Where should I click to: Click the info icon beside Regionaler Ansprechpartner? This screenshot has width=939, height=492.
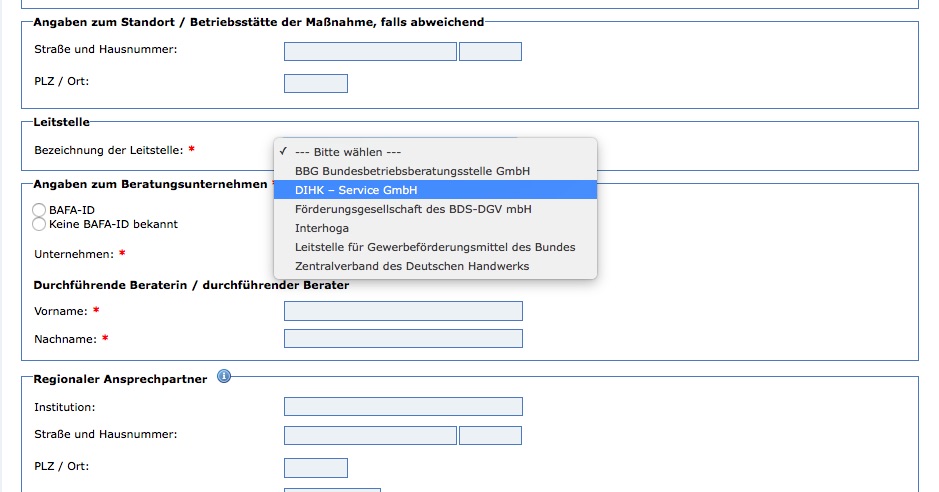tap(224, 377)
